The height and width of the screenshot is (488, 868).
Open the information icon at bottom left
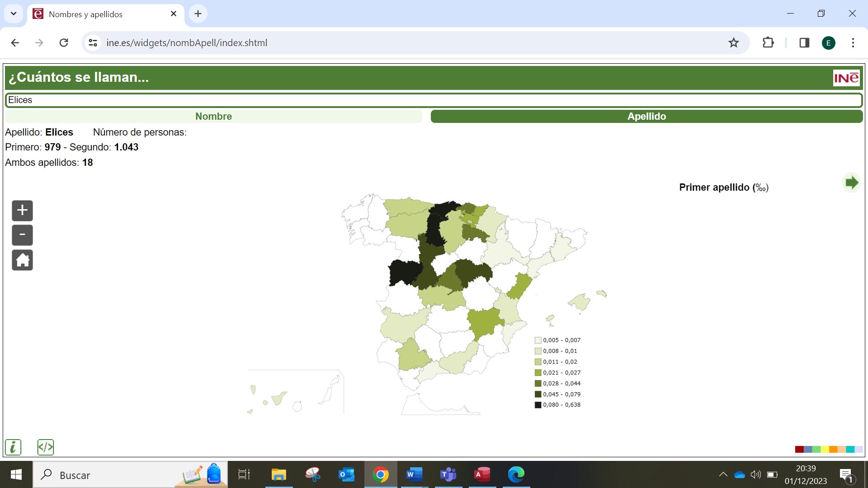13,447
